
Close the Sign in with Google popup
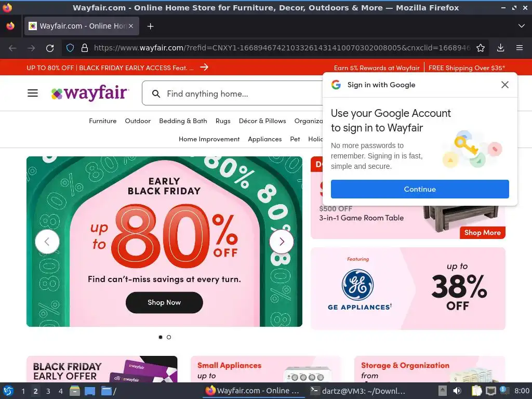505,85
